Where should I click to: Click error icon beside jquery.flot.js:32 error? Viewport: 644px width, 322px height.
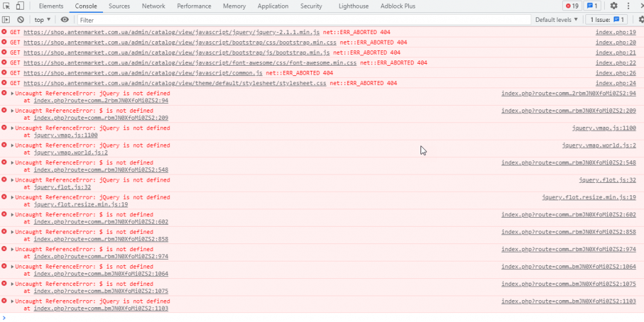tap(4, 180)
